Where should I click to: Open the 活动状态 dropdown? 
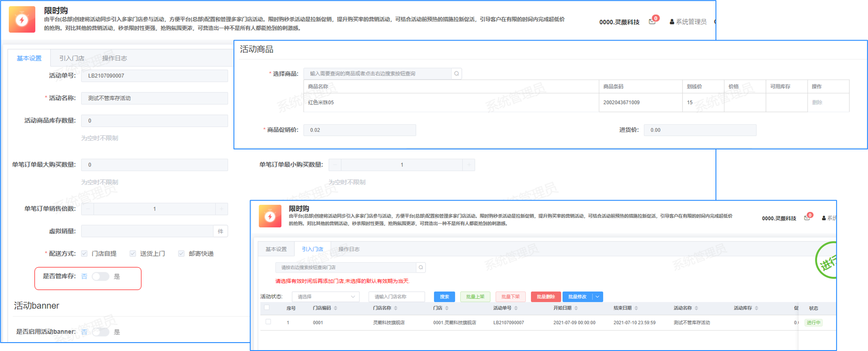pos(326,297)
